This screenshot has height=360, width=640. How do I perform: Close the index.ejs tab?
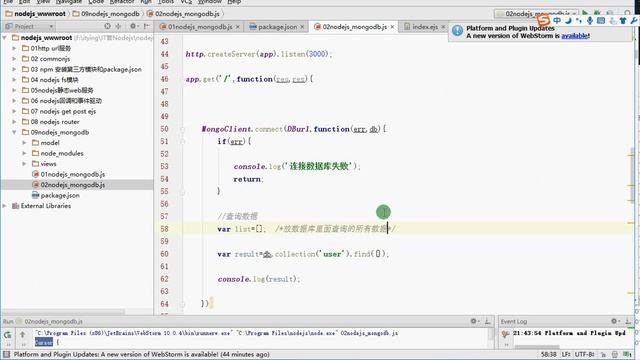click(x=443, y=27)
